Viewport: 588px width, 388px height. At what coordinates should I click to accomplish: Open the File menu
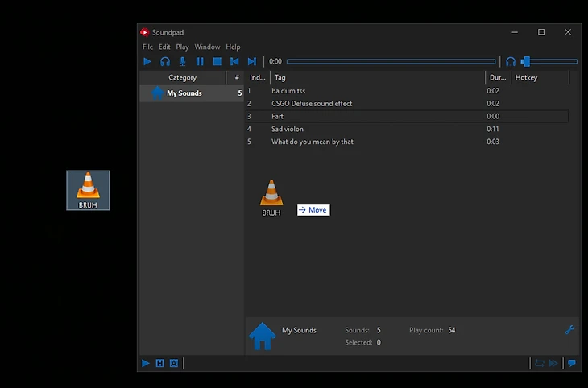(147, 47)
